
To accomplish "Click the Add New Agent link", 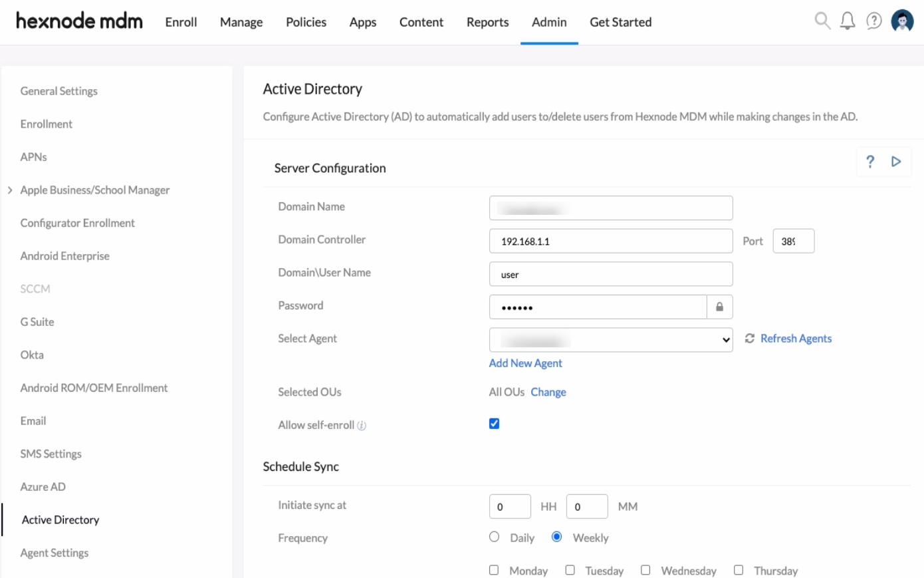I will tap(526, 363).
